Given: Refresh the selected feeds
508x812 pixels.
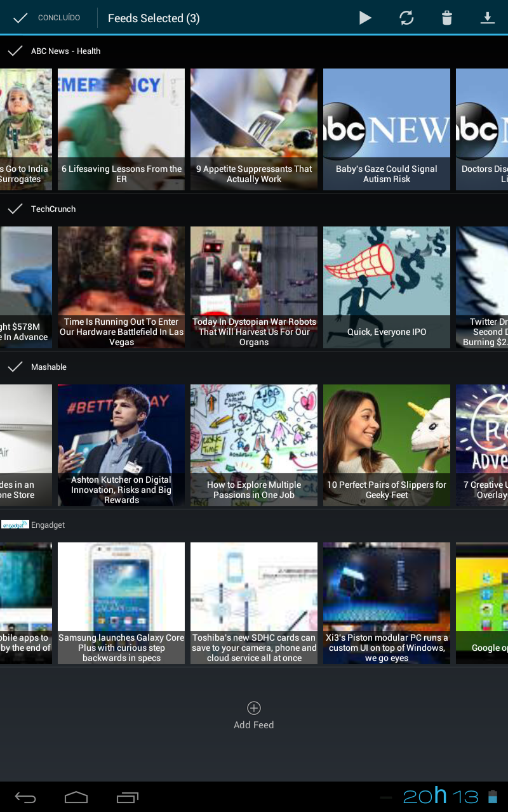Looking at the screenshot, I should click(x=406, y=18).
